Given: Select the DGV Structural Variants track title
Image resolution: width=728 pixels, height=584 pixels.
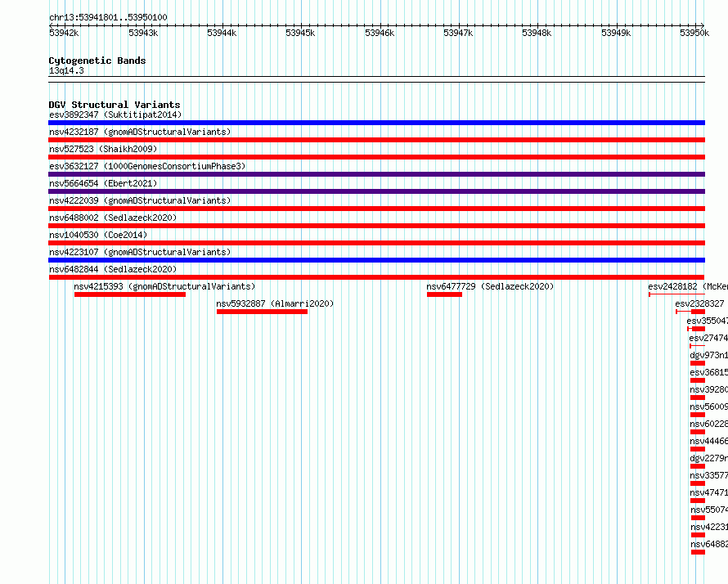Looking at the screenshot, I should [115, 105].
